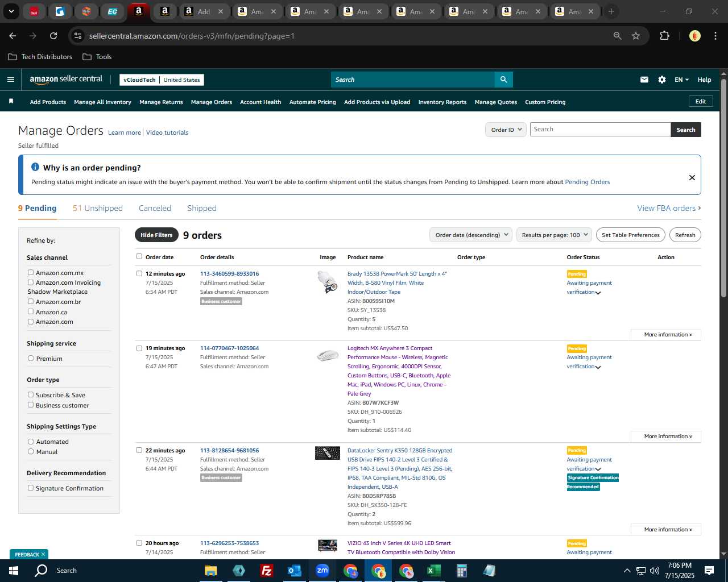Click the order search input field
Screen dimensions: 728x582
click(x=600, y=130)
